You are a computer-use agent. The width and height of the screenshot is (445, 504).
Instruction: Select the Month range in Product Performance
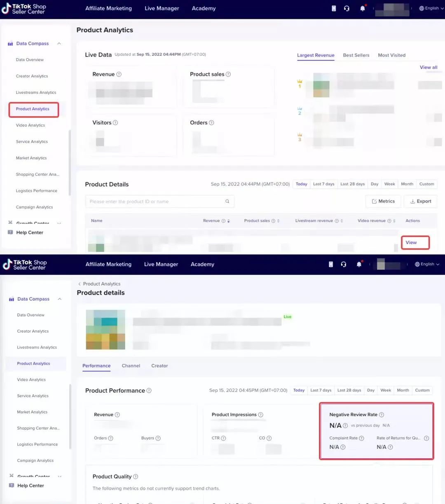[x=403, y=390]
